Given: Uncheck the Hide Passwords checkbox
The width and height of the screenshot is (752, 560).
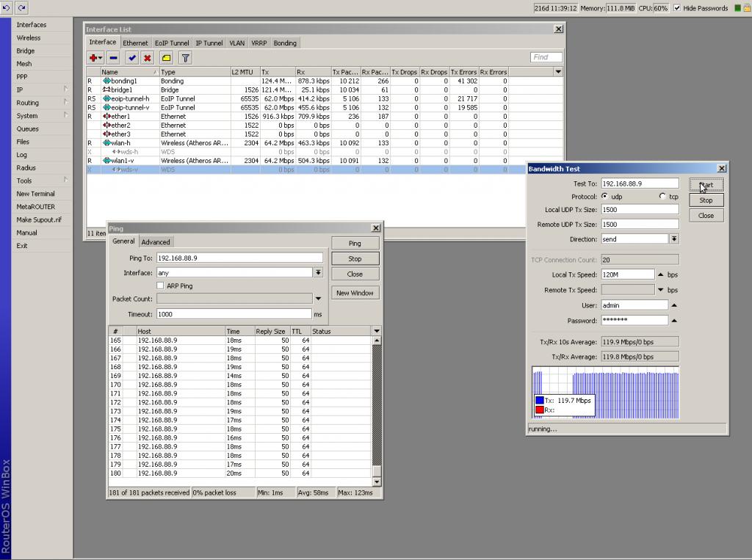Looking at the screenshot, I should [x=677, y=8].
